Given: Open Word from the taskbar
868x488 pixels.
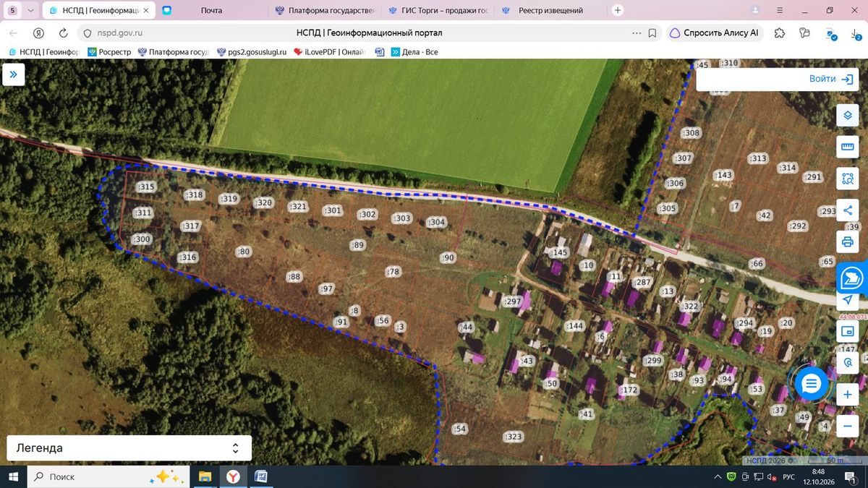Looking at the screenshot, I should point(261,476).
